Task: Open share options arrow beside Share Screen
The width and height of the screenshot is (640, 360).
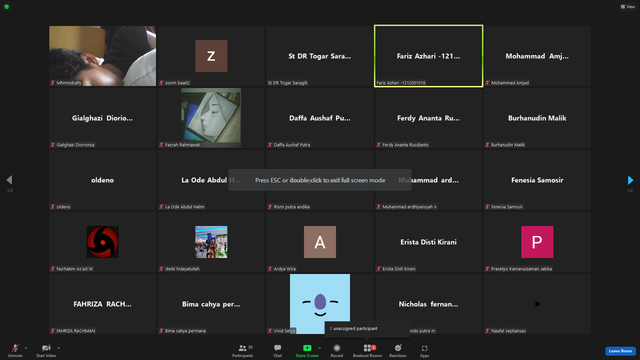Action: pos(319,348)
